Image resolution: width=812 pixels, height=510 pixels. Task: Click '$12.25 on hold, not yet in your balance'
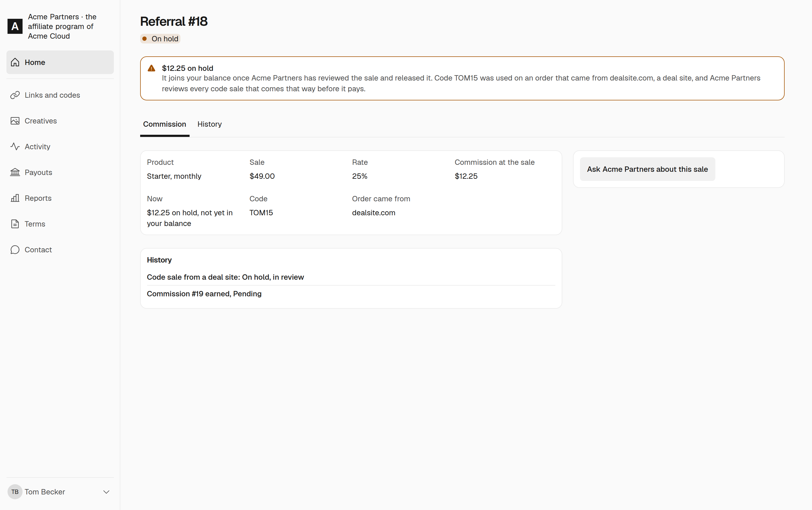[190, 218]
